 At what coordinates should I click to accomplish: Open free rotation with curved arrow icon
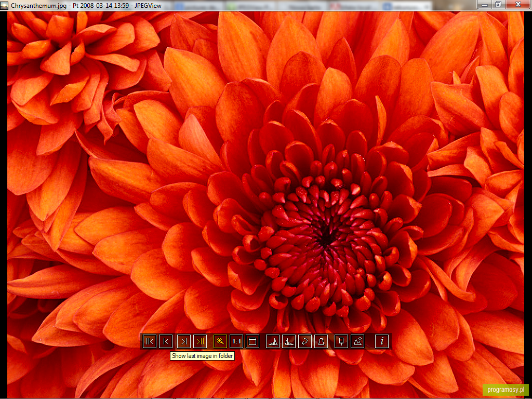coord(304,341)
